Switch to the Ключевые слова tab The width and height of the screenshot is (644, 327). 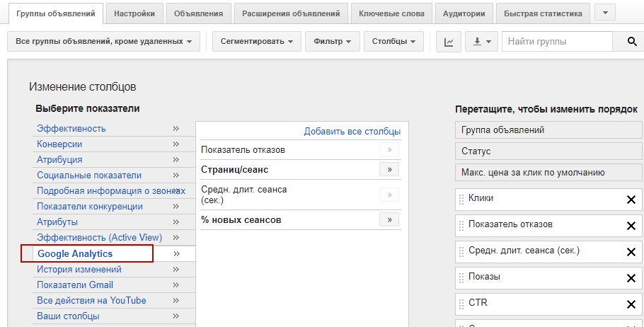[x=391, y=13]
